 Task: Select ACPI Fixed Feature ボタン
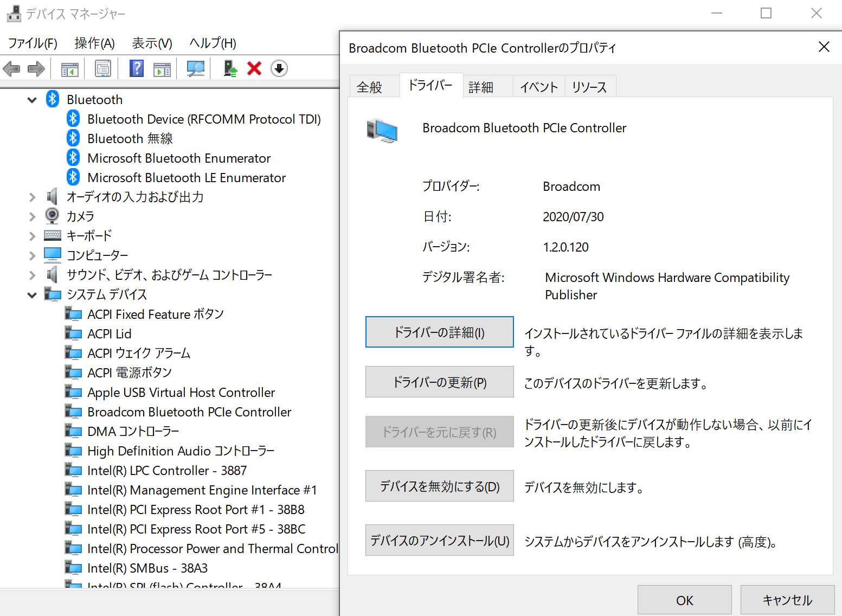pyautogui.click(x=156, y=314)
